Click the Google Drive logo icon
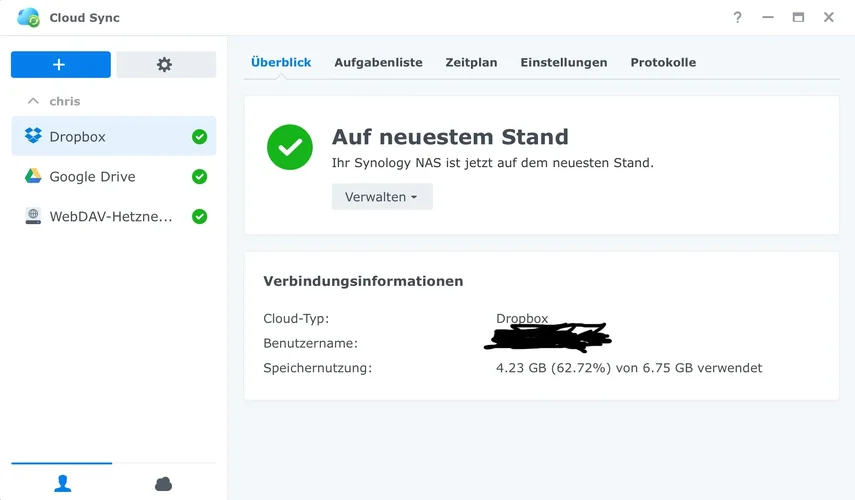855x500 pixels. (33, 177)
